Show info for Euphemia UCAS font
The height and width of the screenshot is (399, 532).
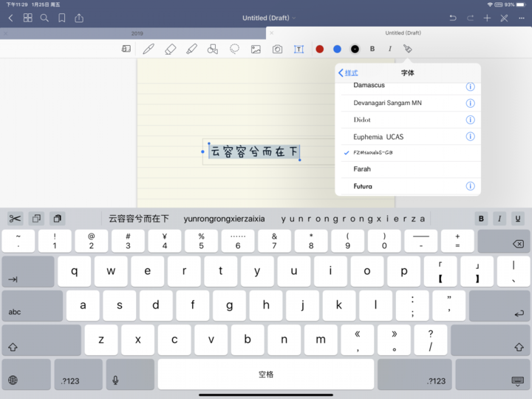[470, 137]
